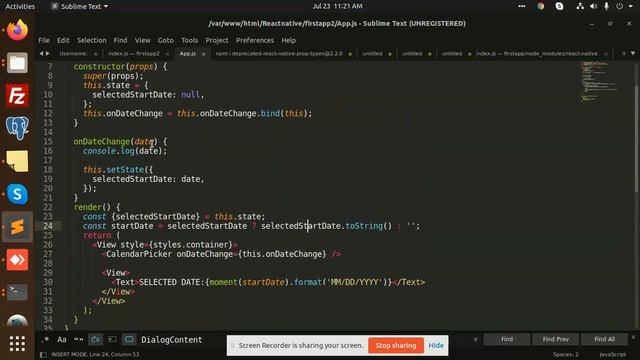This screenshot has width=640, height=360.
Task: Click the Skype tray icon in top bar
Action: pos(560,6)
